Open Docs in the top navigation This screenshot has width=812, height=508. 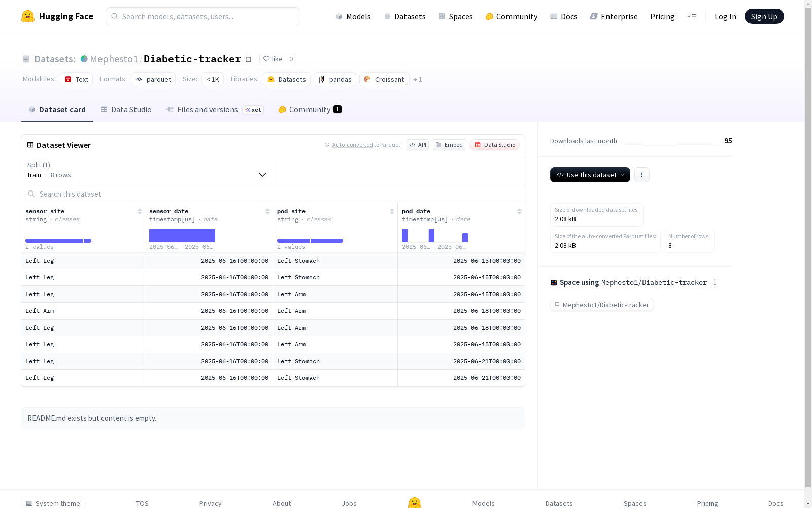click(x=564, y=16)
